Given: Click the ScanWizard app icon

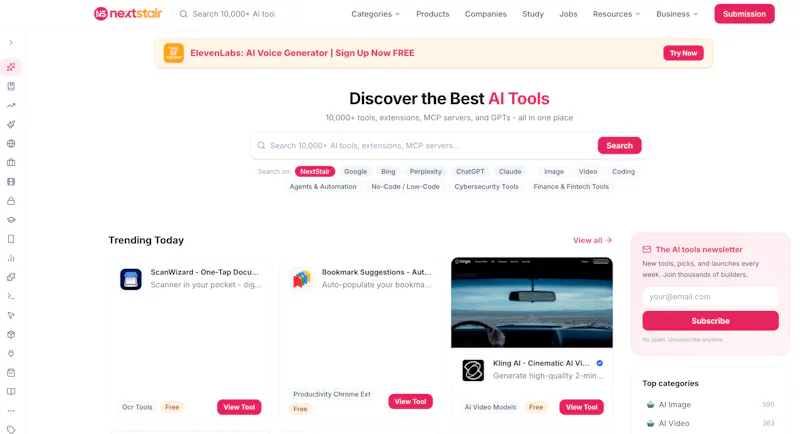Looking at the screenshot, I should click(131, 279).
